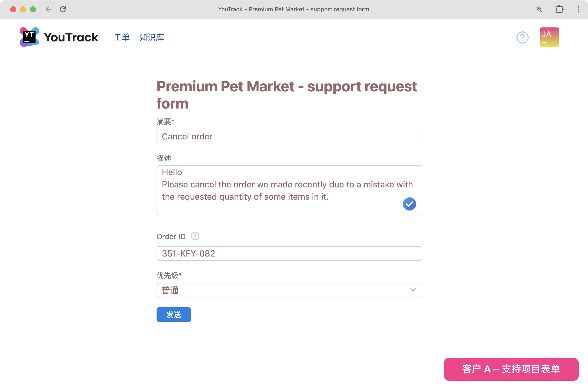Go back with the browser back arrow
The image size is (588, 392).
point(49,9)
